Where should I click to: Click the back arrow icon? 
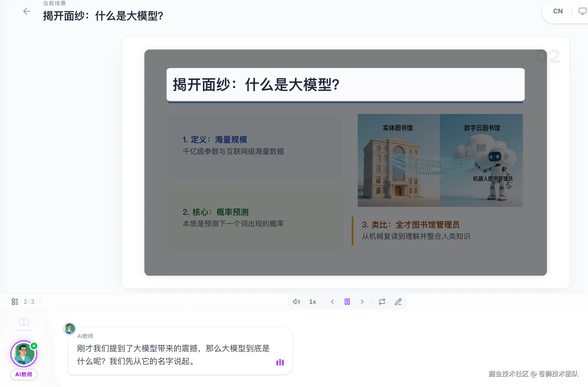point(27,12)
